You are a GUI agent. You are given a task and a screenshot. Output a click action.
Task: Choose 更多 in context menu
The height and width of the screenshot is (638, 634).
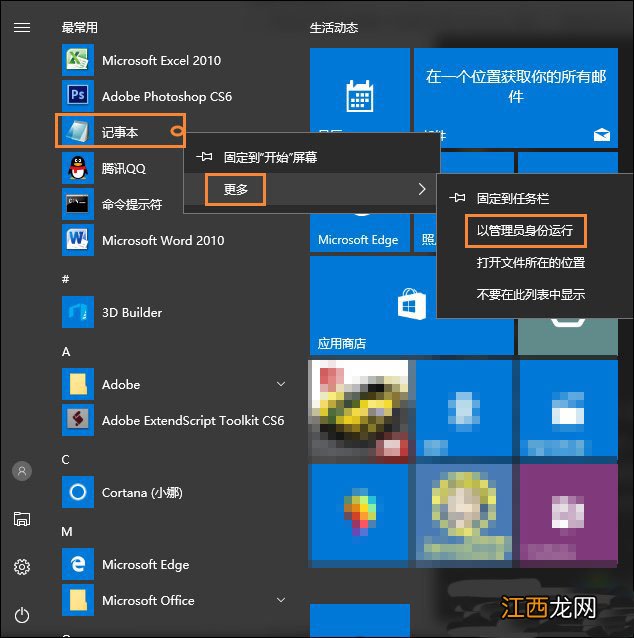point(236,189)
